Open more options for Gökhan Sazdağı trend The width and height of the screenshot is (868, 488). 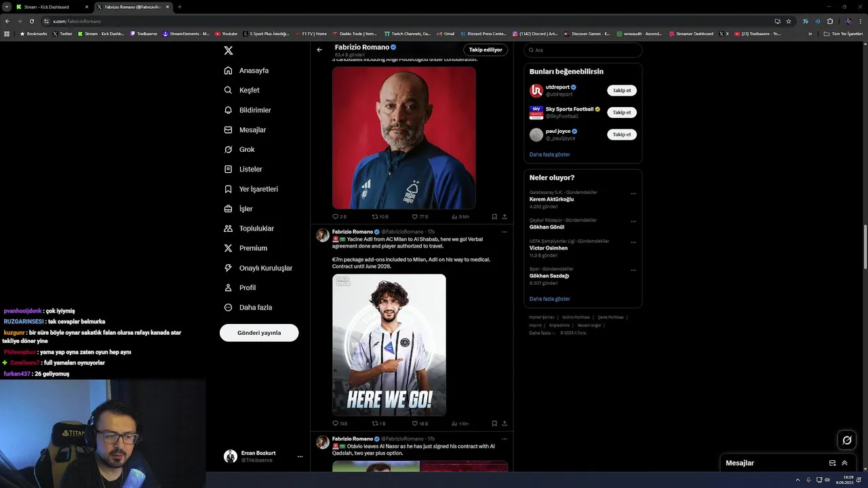pos(633,270)
